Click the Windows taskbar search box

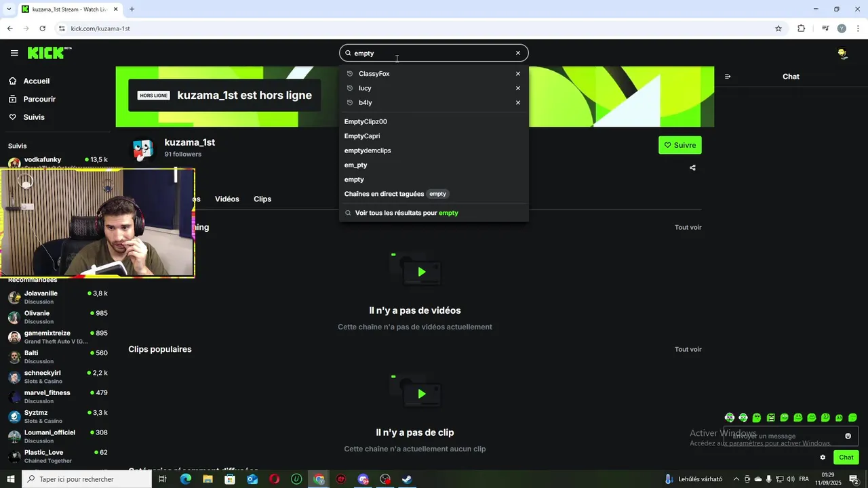(x=87, y=479)
